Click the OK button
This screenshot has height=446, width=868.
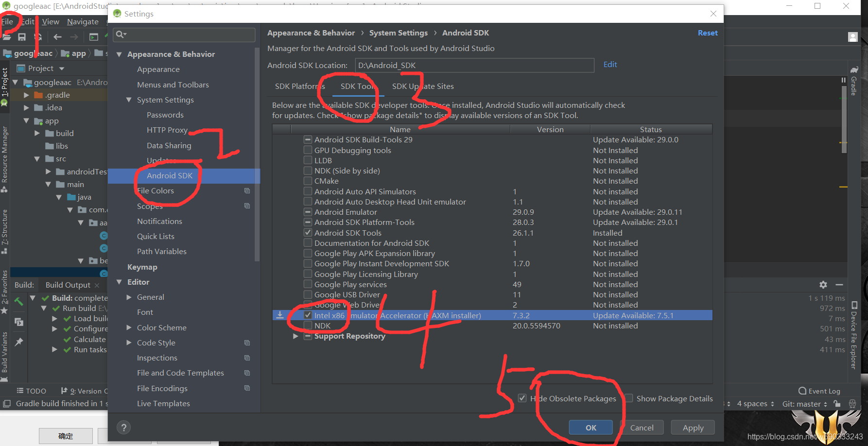590,428
